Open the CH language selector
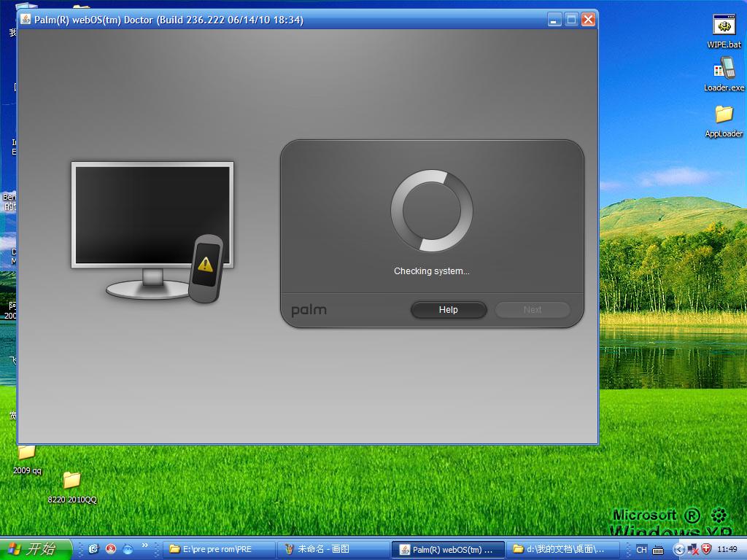This screenshot has width=747, height=560. (x=641, y=550)
